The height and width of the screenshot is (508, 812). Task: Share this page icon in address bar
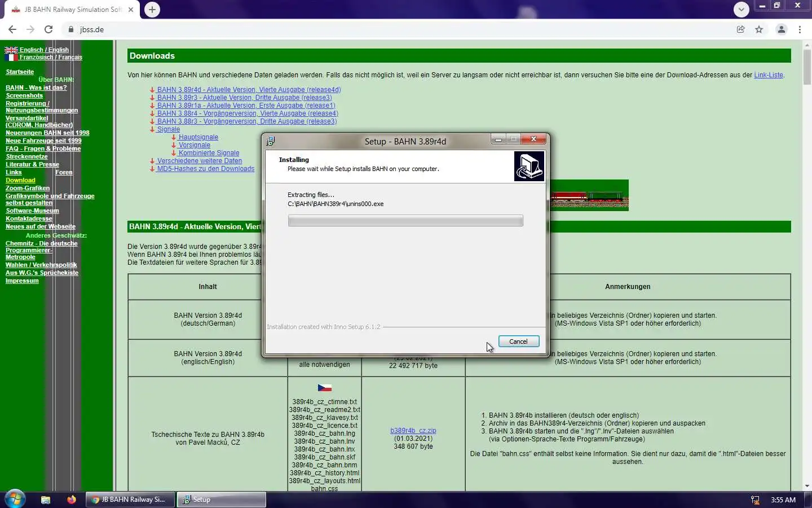[x=740, y=29]
